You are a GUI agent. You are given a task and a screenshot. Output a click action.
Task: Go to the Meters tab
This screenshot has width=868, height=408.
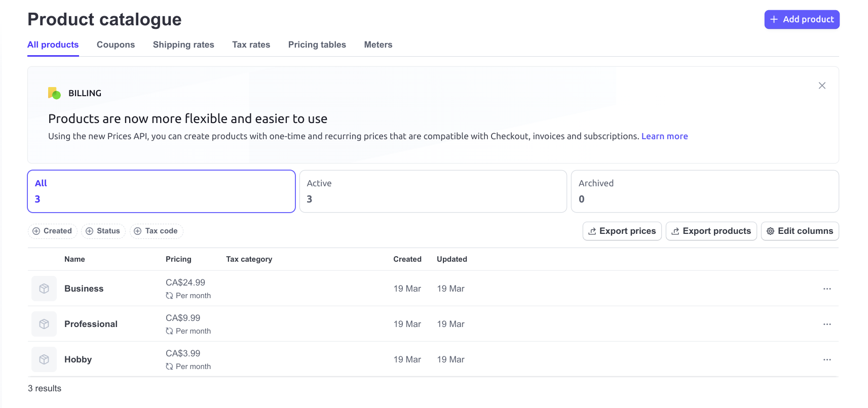(x=378, y=45)
